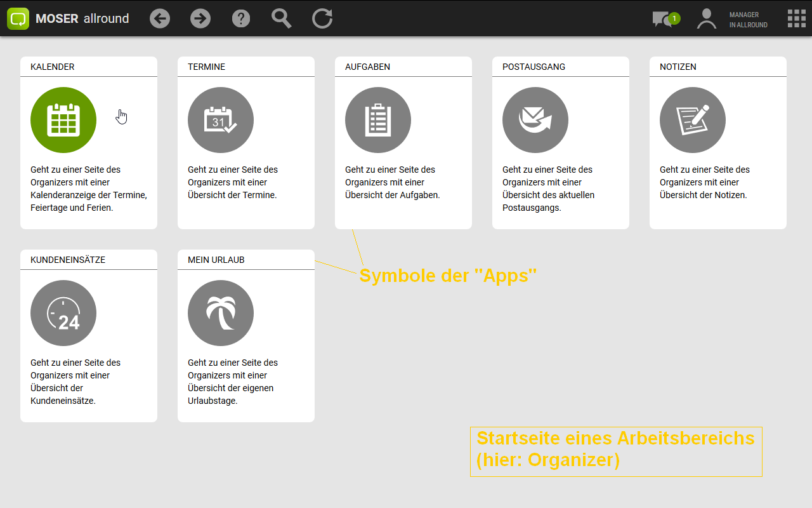Image resolution: width=812 pixels, height=508 pixels.
Task: Click the POSTAUSGANG tile title
Action: 534,67
